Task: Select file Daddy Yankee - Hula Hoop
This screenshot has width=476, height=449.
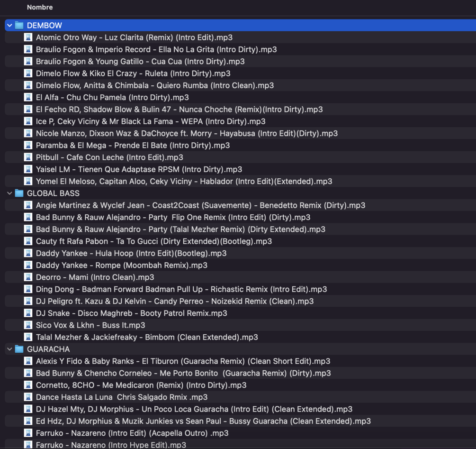Action: pos(131,253)
